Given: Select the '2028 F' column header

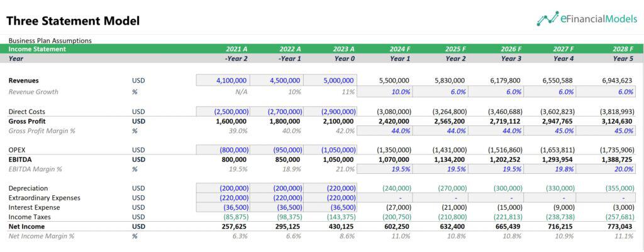Looking at the screenshot, I should pyautogui.click(x=623, y=49).
